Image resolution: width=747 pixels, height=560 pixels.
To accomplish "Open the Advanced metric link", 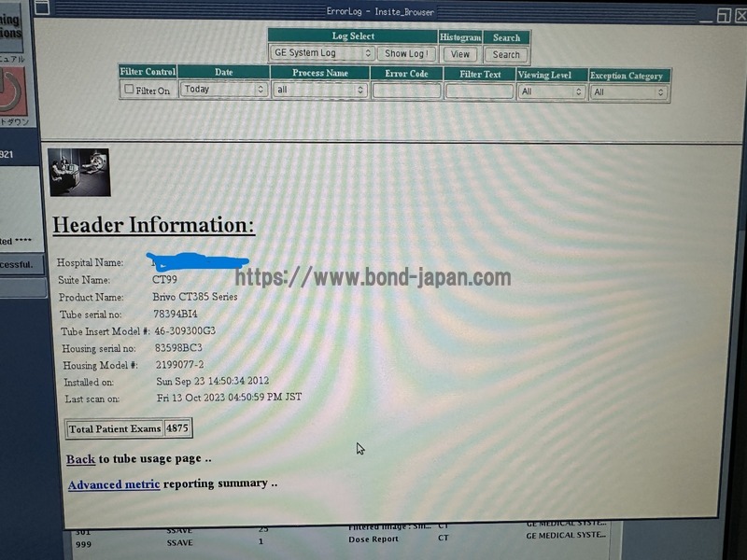I will pos(114,484).
